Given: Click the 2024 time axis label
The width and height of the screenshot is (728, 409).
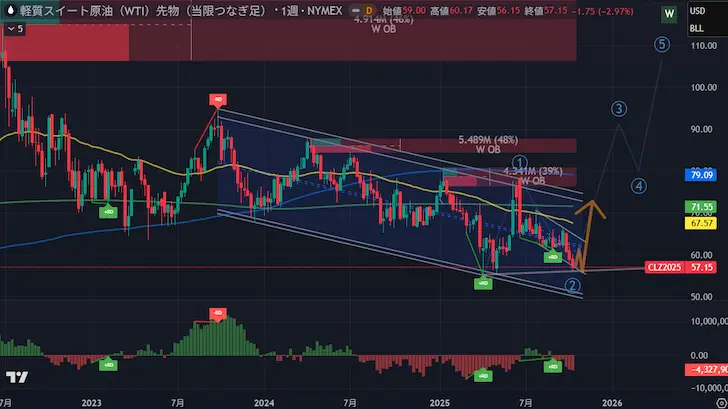Looking at the screenshot, I should pyautogui.click(x=264, y=400).
